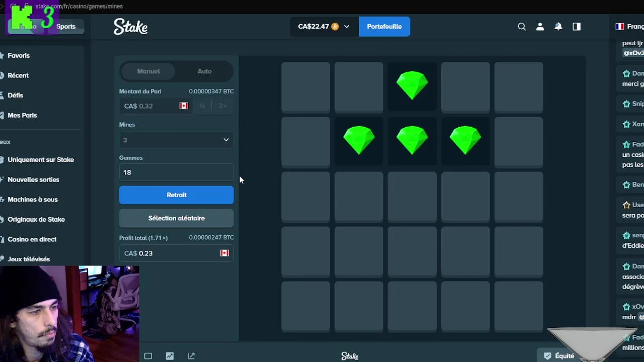Open Mes Paris in sidebar

[22, 115]
